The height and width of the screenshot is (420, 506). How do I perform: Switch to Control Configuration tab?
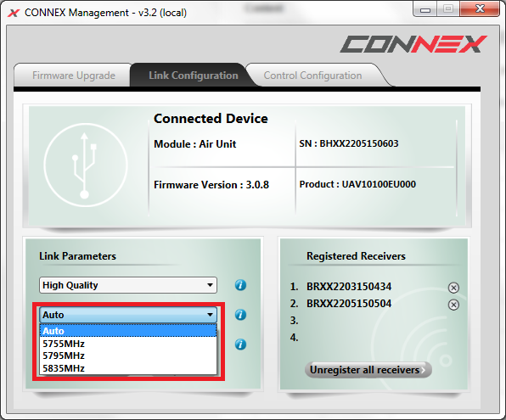tap(312, 76)
